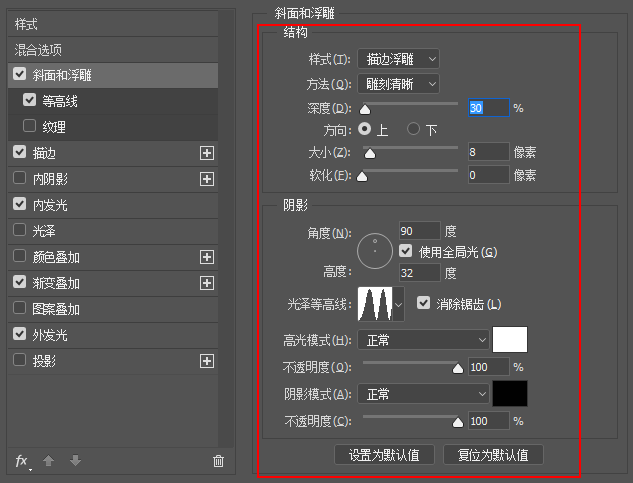This screenshot has width=633, height=483.
Task: Click the 深度 percent input field
Action: [488, 108]
